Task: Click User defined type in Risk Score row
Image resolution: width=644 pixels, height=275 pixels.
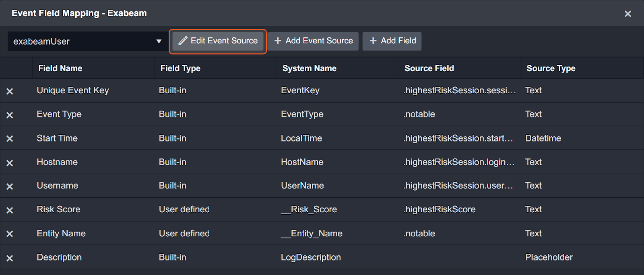Action: point(184,209)
